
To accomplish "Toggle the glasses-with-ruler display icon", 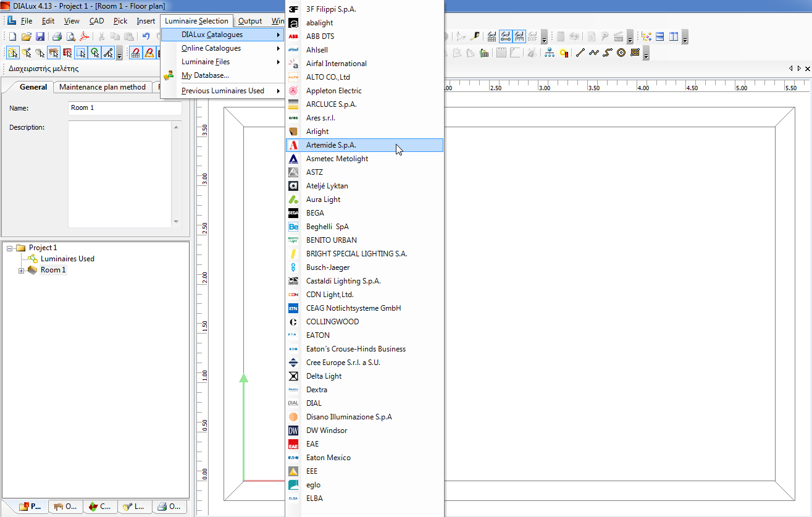I will [520, 36].
